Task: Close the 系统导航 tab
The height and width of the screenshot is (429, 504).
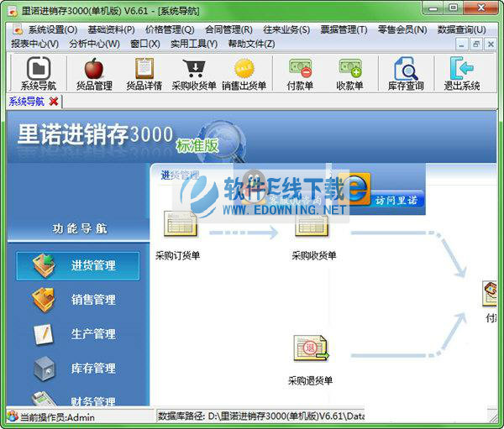Action: [x=54, y=102]
